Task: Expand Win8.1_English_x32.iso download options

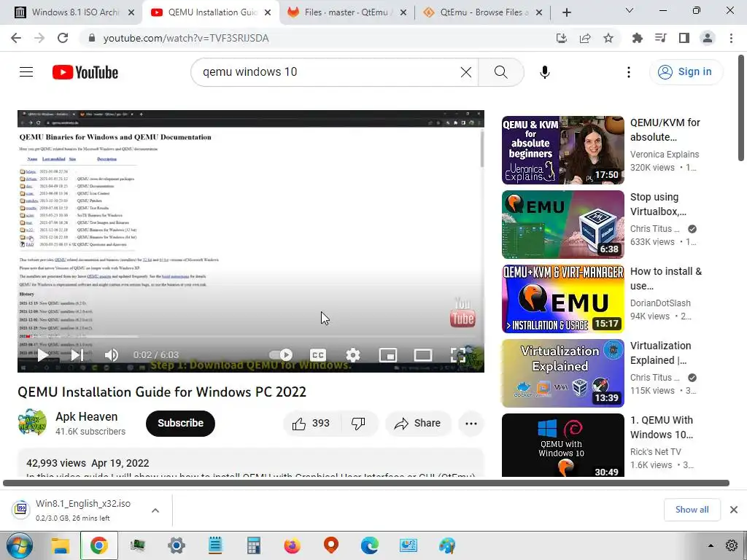Action: (x=155, y=510)
